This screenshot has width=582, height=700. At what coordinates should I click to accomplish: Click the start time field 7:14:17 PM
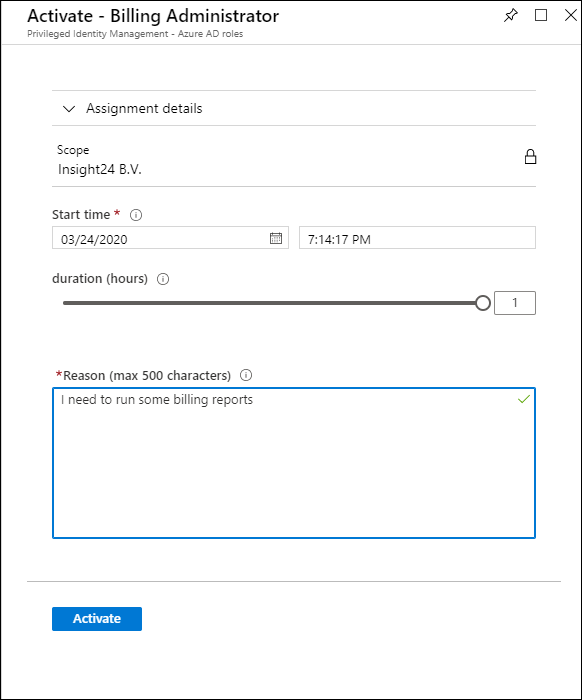[x=417, y=238]
